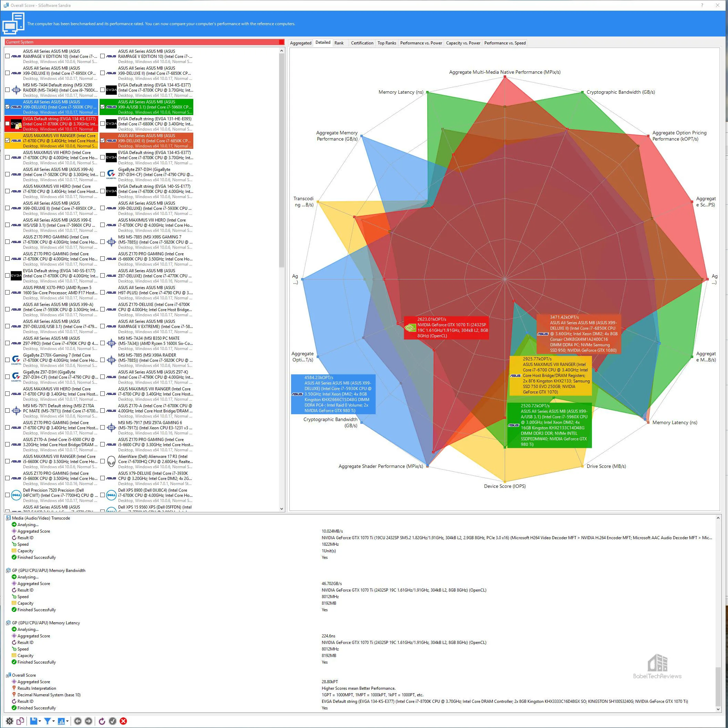The image size is (728, 728).
Task: Click the Aggregated Score under GP Memory Latency
Action: [x=33, y=636]
